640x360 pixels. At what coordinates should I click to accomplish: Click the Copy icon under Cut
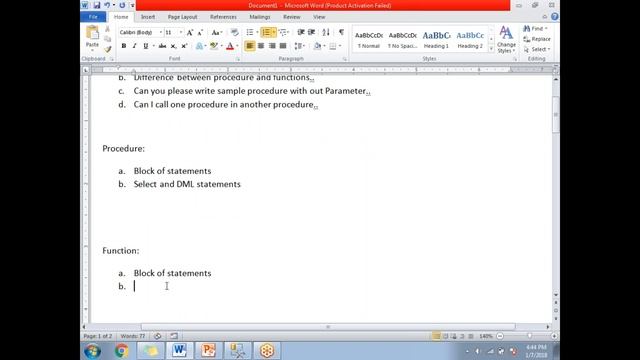click(x=107, y=39)
